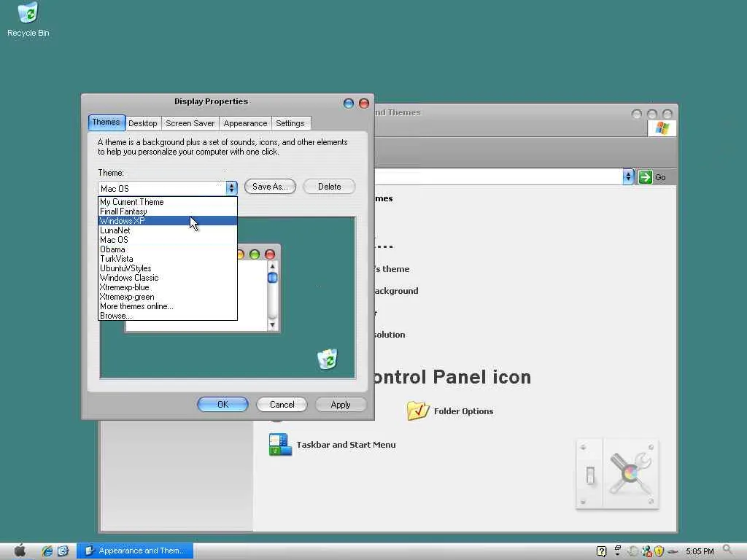Switch to the Desktop tab
The image size is (747, 560).
[x=143, y=123]
